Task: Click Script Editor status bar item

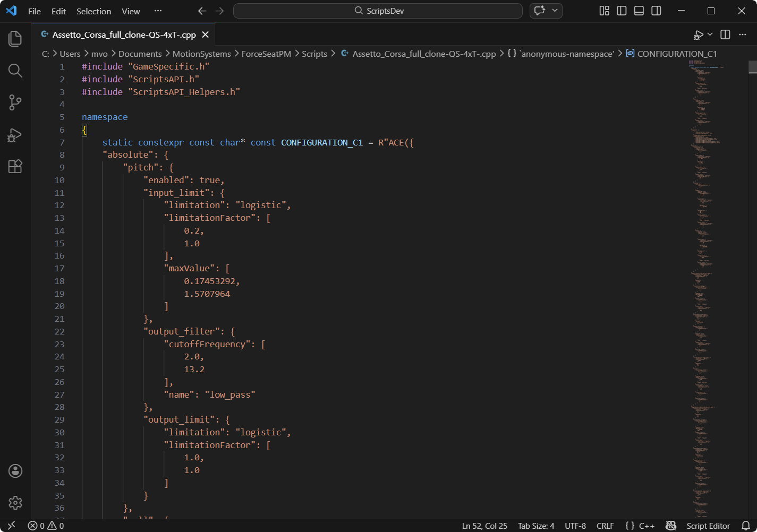Action: point(708,526)
